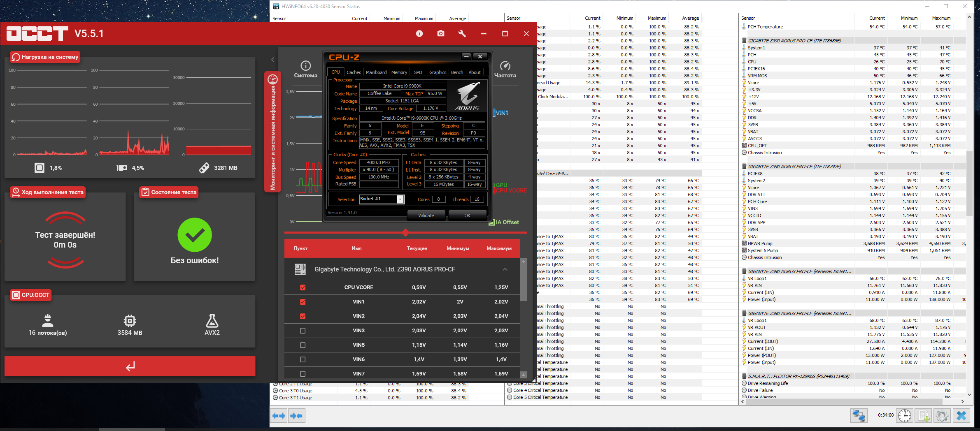Click the HWiNFO collapse arrows toolbar icon

(x=296, y=416)
